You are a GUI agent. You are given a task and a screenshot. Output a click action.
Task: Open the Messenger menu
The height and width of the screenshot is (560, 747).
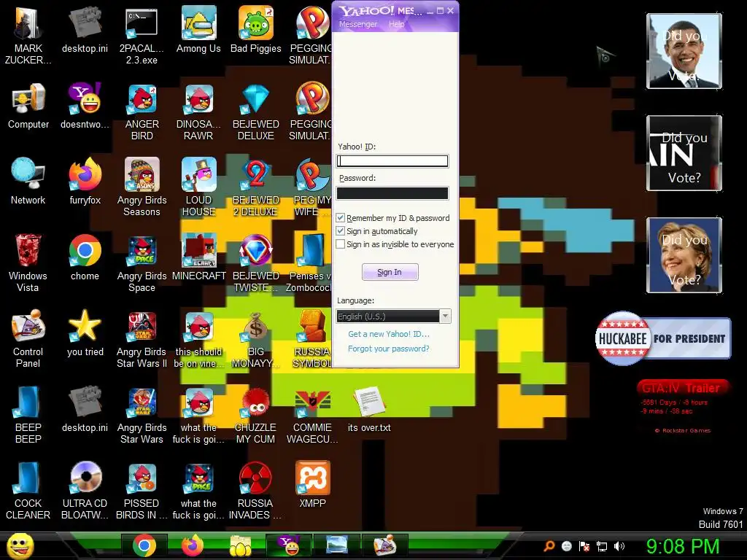pyautogui.click(x=357, y=24)
